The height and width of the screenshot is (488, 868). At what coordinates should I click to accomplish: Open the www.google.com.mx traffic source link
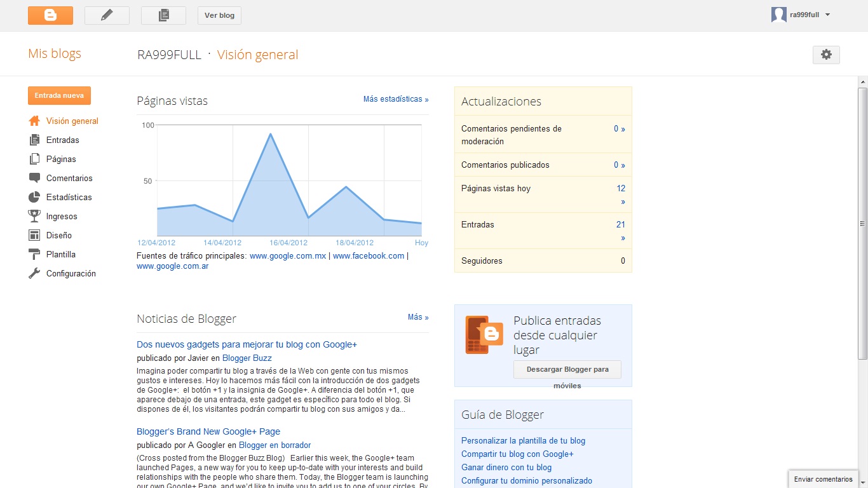point(288,256)
